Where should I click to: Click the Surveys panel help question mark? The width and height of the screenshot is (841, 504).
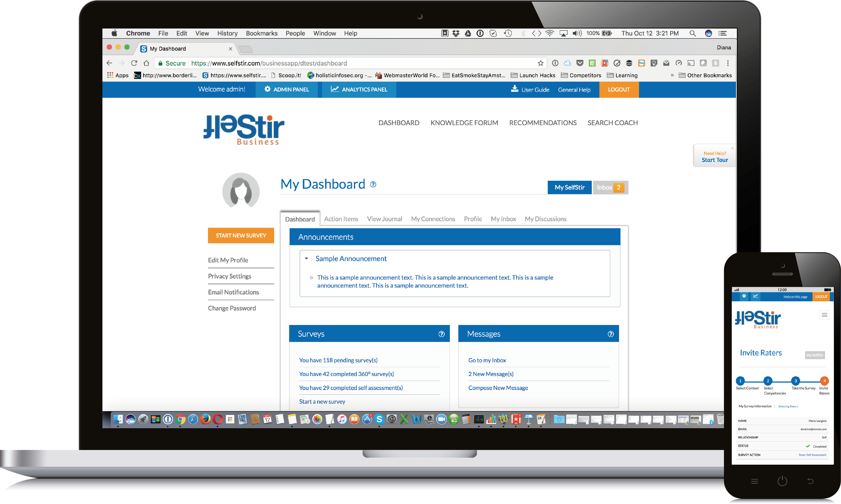pos(441,334)
